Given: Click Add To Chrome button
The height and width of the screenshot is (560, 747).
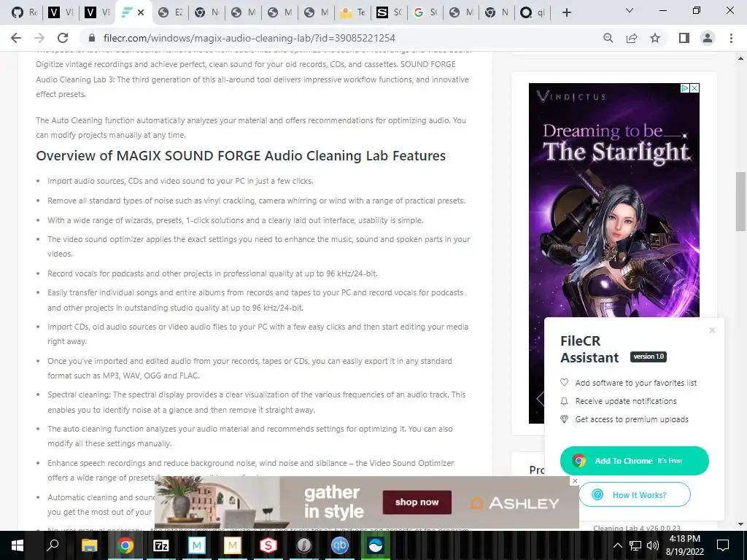Looking at the screenshot, I should (x=634, y=461).
